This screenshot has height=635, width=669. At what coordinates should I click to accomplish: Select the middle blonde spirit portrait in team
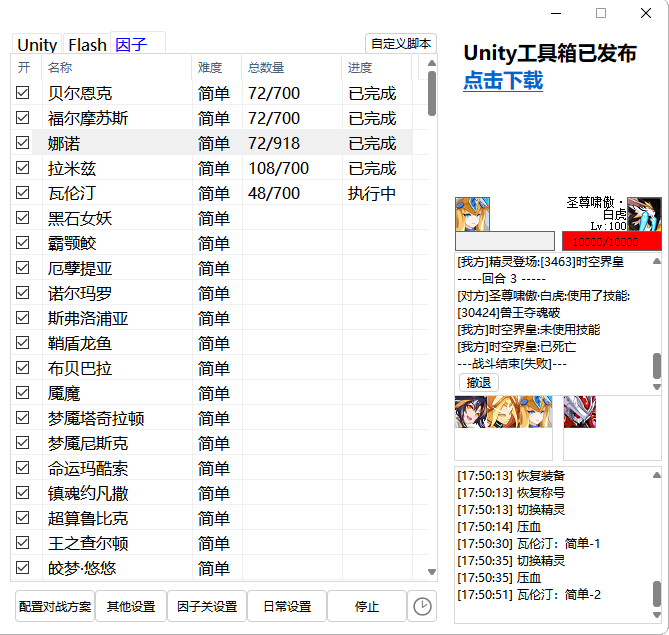click(503, 412)
